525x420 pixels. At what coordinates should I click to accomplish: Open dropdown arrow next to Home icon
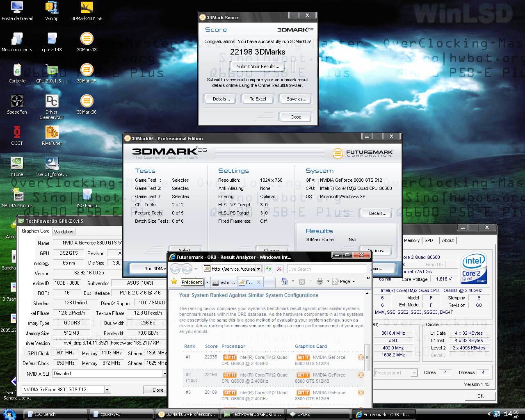point(293,281)
